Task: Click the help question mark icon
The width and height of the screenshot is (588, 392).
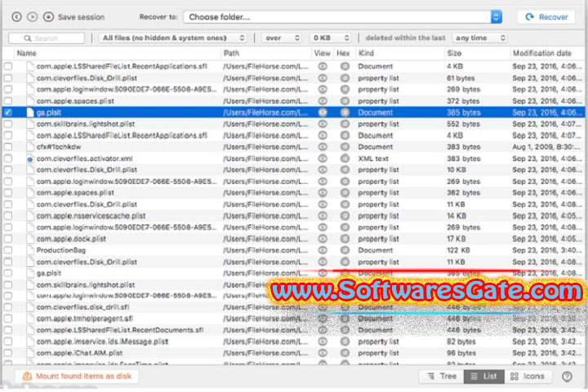Action: (567, 376)
